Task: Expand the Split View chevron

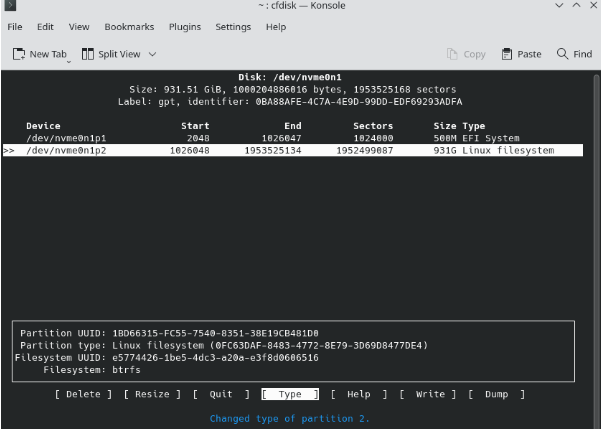Action: 153,54
